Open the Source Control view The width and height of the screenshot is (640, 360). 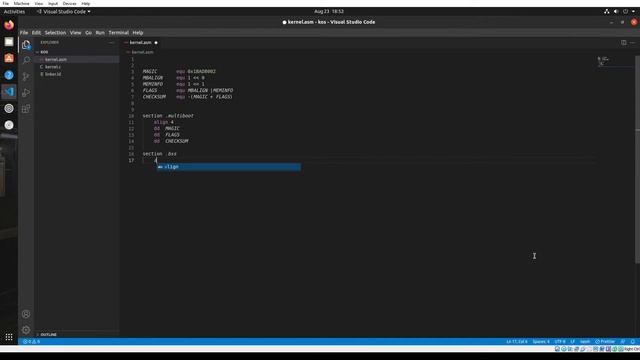click(x=26, y=76)
